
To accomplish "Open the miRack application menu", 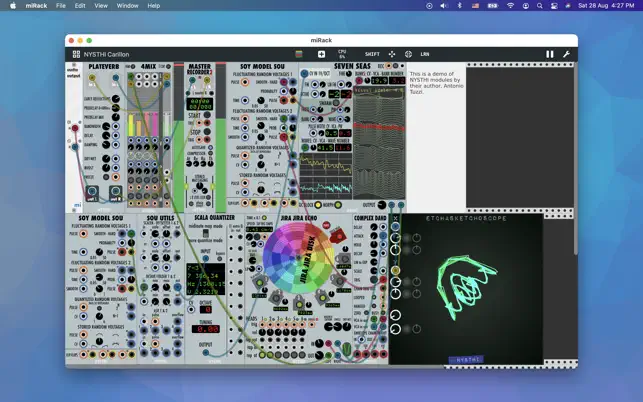I will point(36,6).
